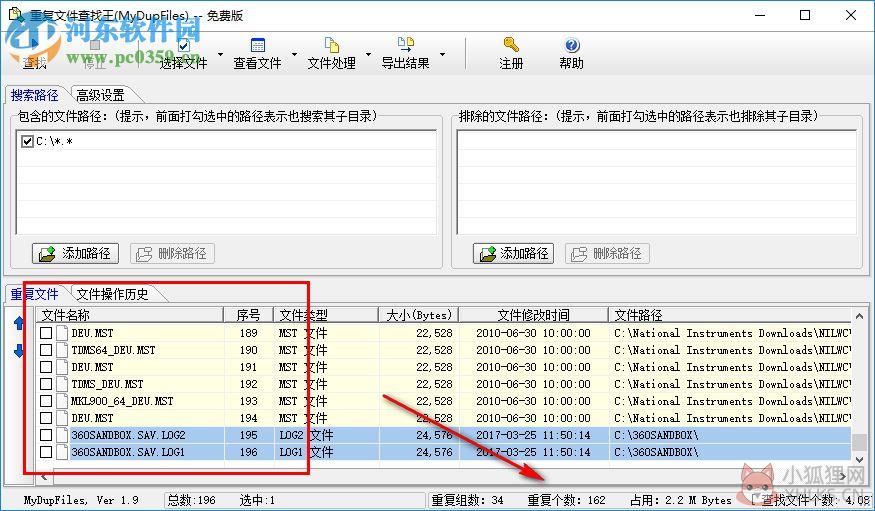Screen dimensions: 875x511
Task: Click the 选中:1 status bar entry
Action: coord(257,500)
